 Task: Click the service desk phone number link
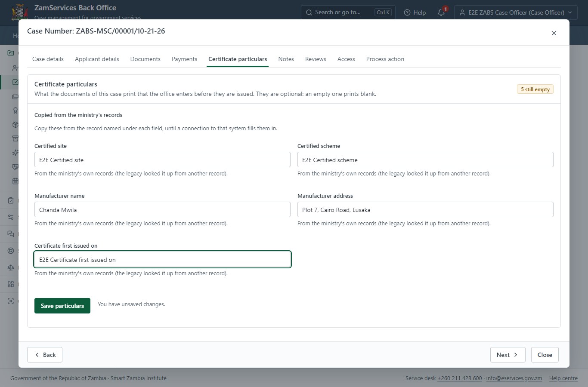[x=460, y=378]
